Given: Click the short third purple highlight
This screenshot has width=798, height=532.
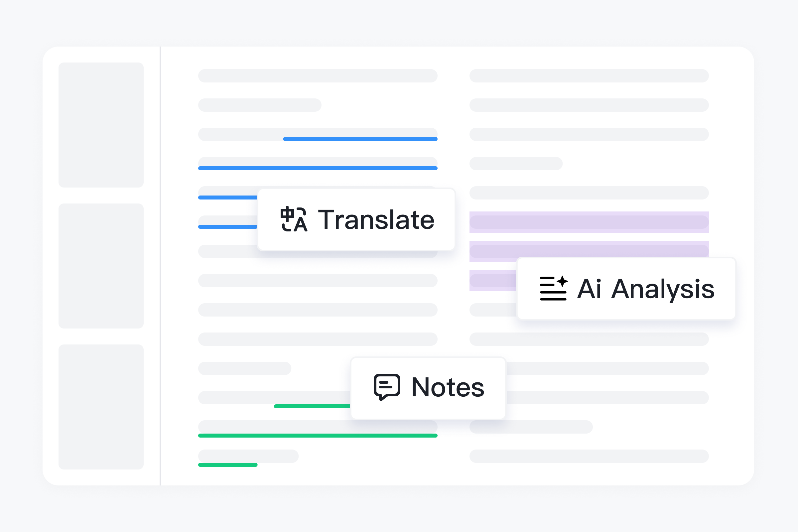Looking at the screenshot, I should [493, 281].
